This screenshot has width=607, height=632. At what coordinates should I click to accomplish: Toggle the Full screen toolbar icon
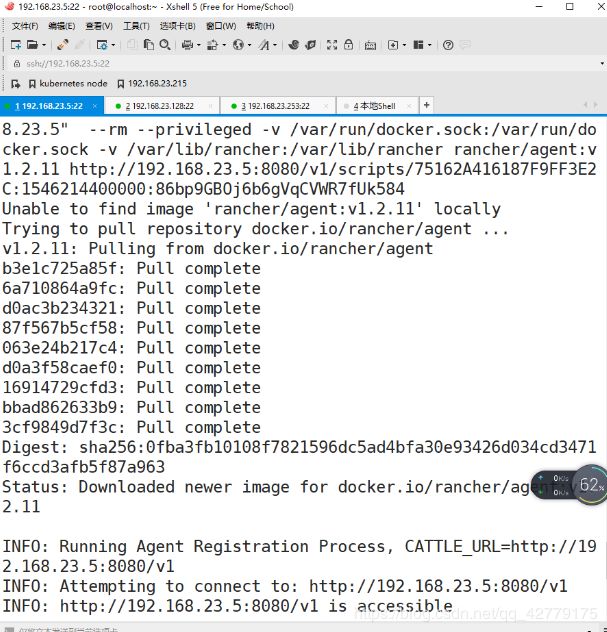[x=332, y=45]
